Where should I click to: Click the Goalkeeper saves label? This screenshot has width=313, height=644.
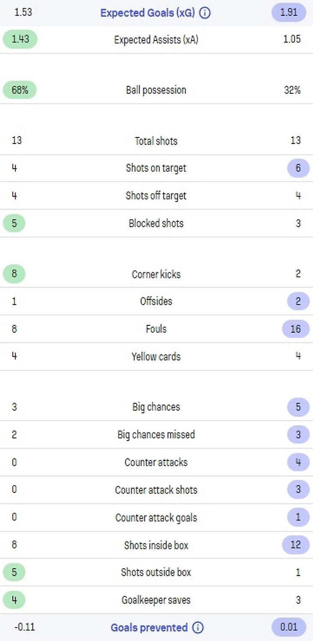pyautogui.click(x=156, y=600)
